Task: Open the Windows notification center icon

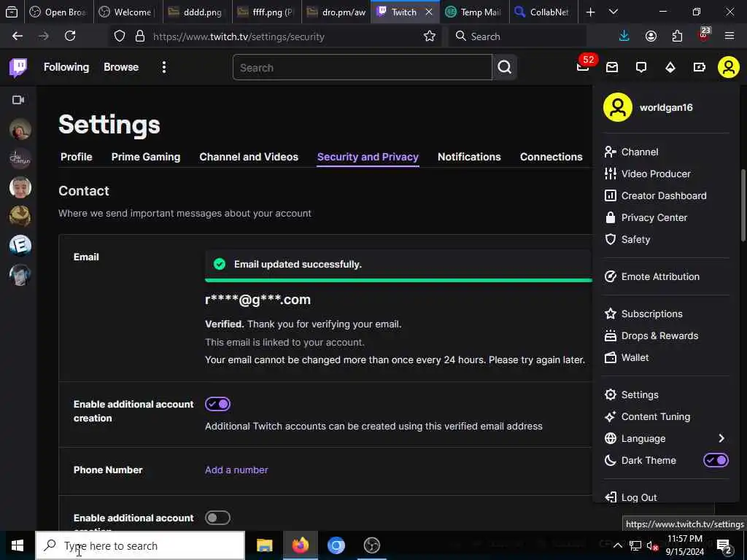Action: [724, 545]
